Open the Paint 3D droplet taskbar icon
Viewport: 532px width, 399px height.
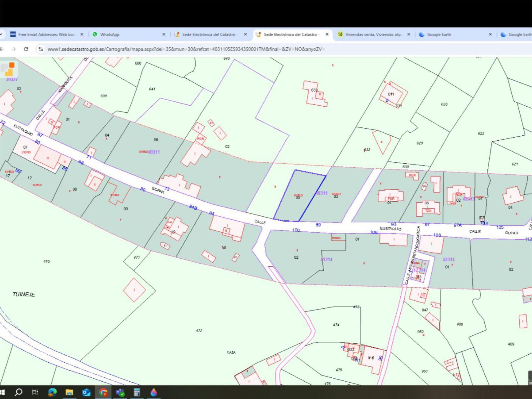coord(154,392)
